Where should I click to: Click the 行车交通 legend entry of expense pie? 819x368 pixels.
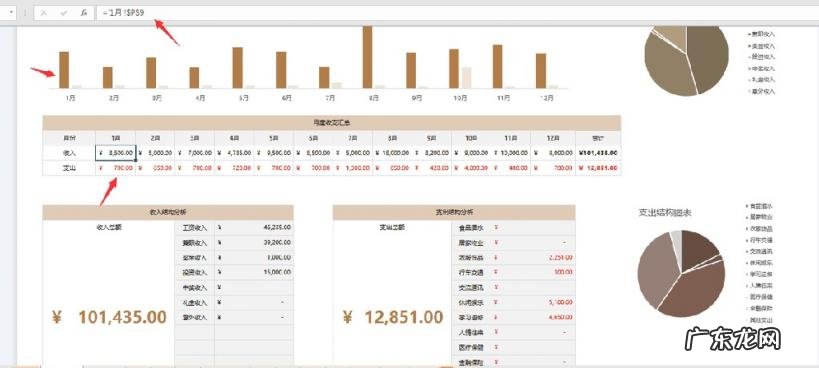pyautogui.click(x=759, y=240)
